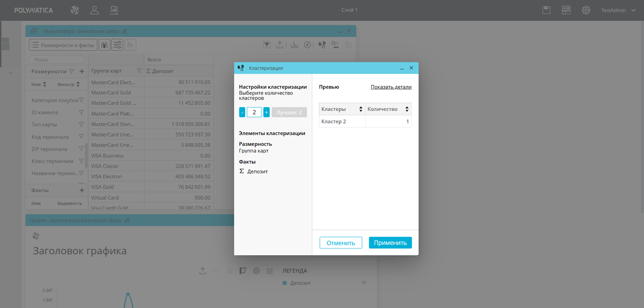This screenshot has height=308, width=644.
Task: Open the single user icon in header
Action: point(94,10)
